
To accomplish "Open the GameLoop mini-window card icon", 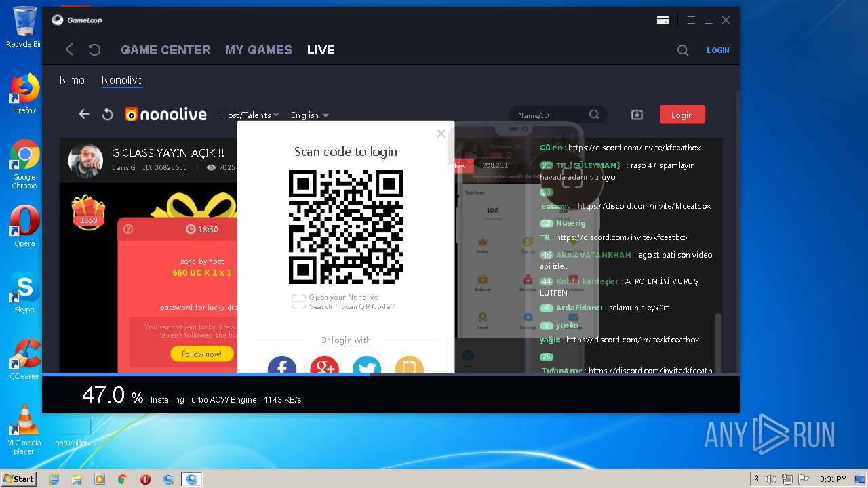I will (663, 20).
